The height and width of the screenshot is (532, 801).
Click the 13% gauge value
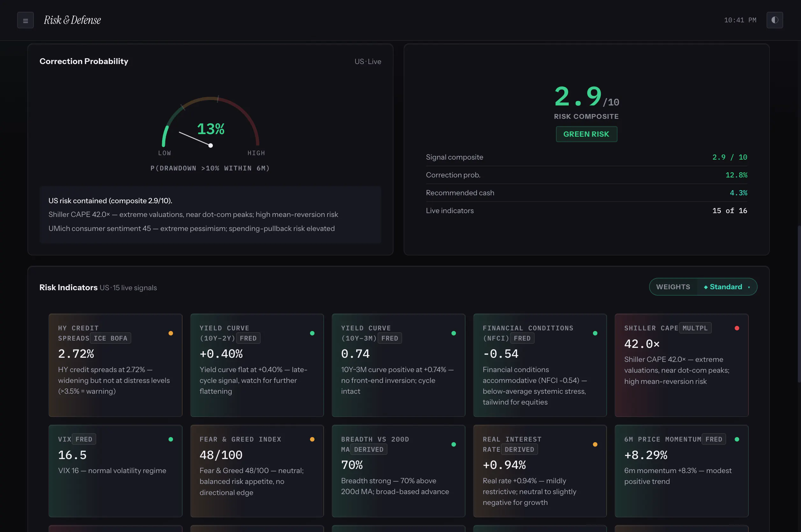pyautogui.click(x=211, y=129)
